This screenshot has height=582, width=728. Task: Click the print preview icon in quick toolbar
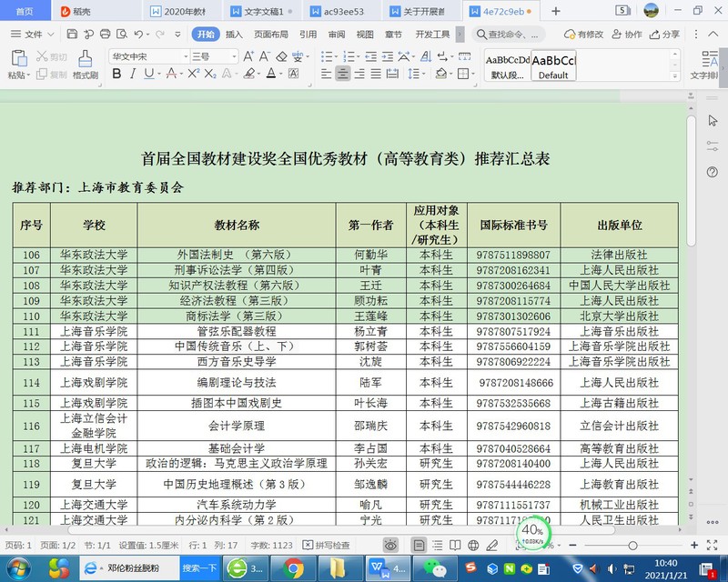tap(118, 35)
